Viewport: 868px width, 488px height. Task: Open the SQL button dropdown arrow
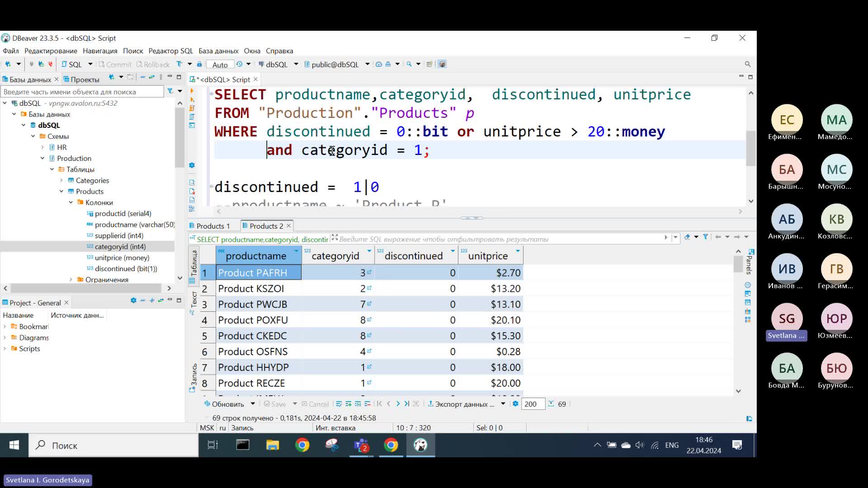click(x=90, y=64)
